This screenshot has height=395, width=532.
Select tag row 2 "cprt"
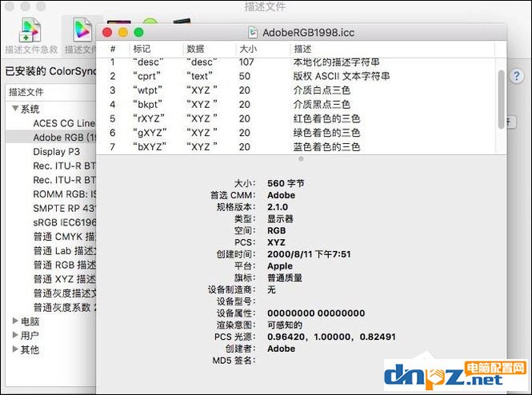297,76
